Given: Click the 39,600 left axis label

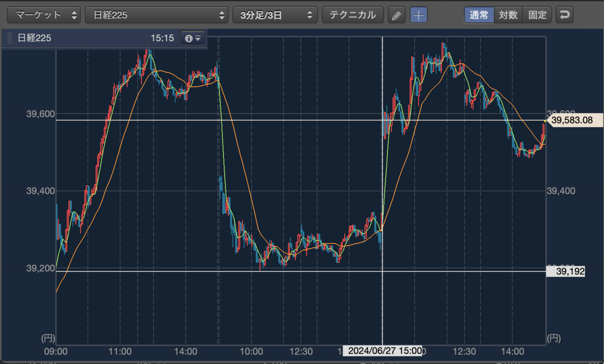Looking at the screenshot, I should [x=40, y=114].
